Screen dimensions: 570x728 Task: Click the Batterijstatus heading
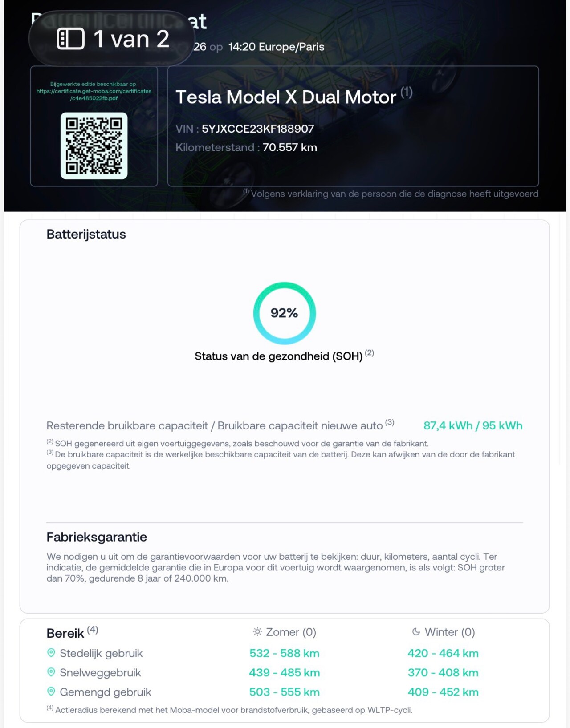[x=86, y=234]
